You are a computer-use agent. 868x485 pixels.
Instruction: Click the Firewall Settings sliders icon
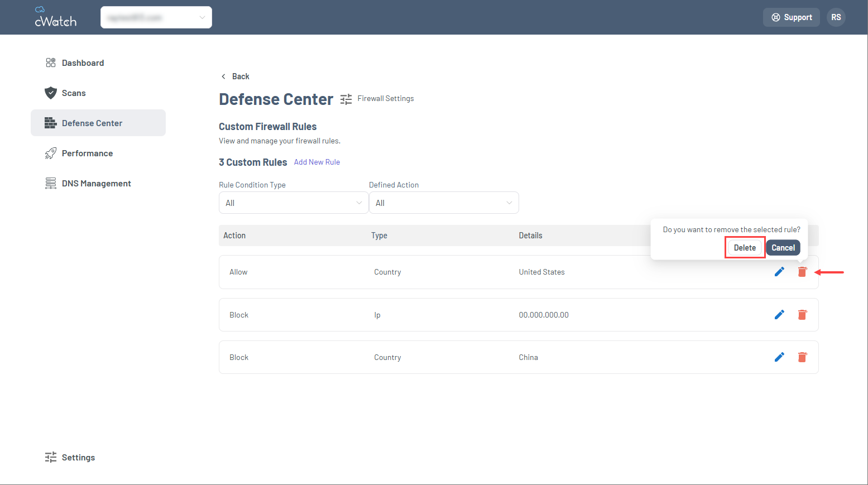pyautogui.click(x=346, y=99)
